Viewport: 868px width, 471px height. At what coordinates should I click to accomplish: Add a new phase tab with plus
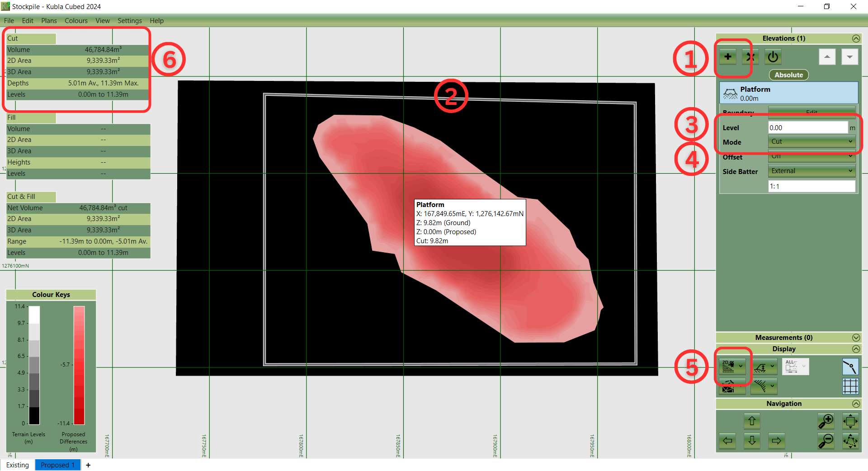point(88,465)
